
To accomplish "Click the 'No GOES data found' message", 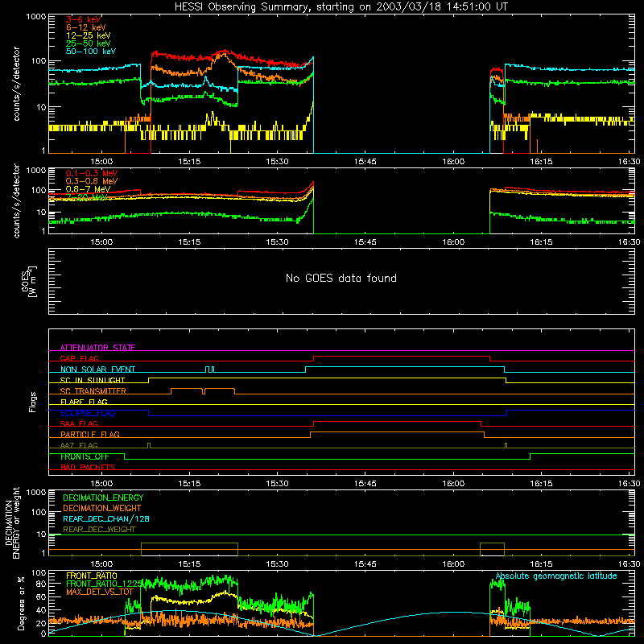I will pyautogui.click(x=341, y=278).
